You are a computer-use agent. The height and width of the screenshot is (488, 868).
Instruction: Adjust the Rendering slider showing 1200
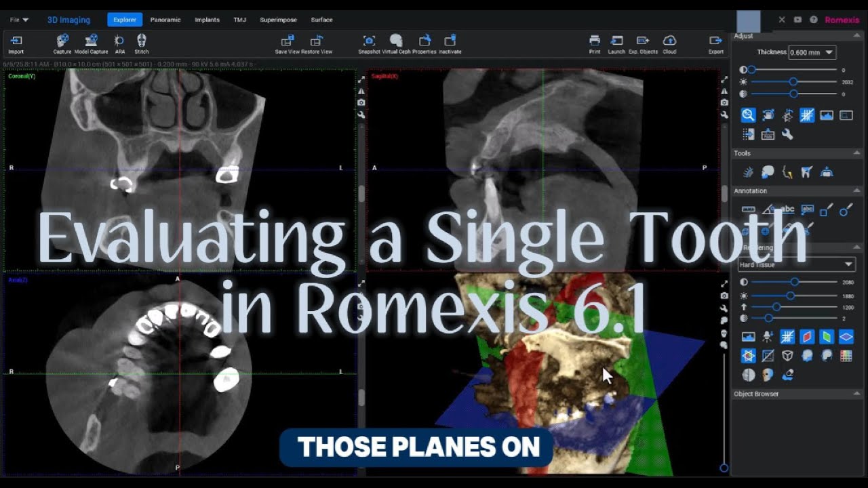pyautogui.click(x=793, y=307)
